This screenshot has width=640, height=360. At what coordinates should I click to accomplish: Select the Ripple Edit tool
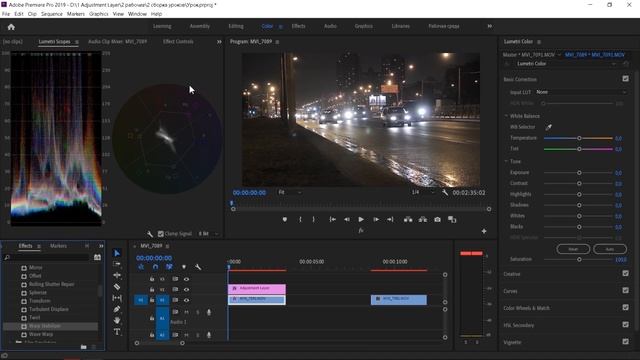pos(117,276)
